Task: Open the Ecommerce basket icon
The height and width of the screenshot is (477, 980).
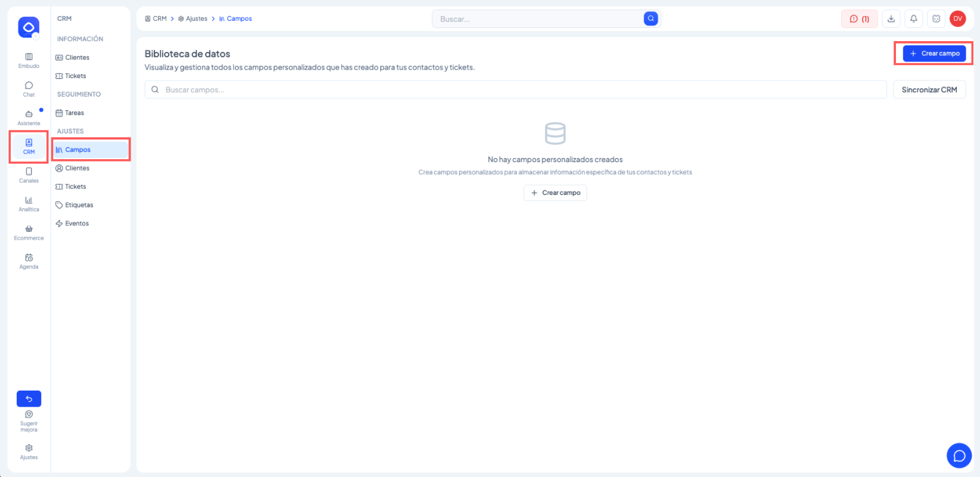Action: [x=29, y=229]
